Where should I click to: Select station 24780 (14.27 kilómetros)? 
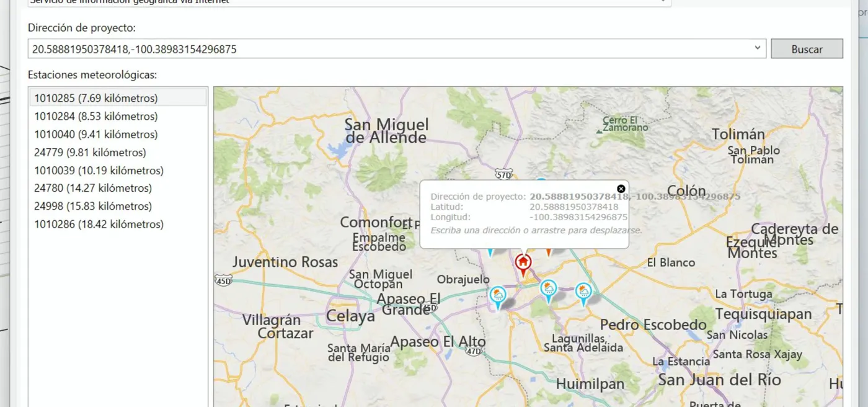pos(119,188)
